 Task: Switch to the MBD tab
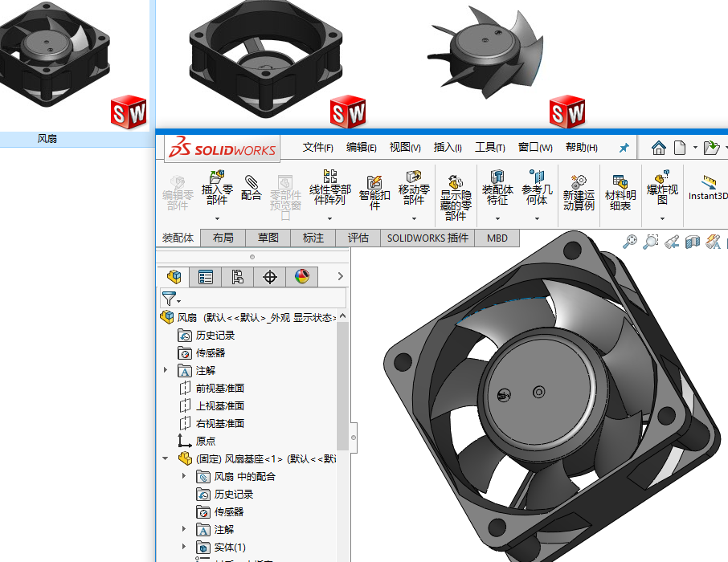497,238
